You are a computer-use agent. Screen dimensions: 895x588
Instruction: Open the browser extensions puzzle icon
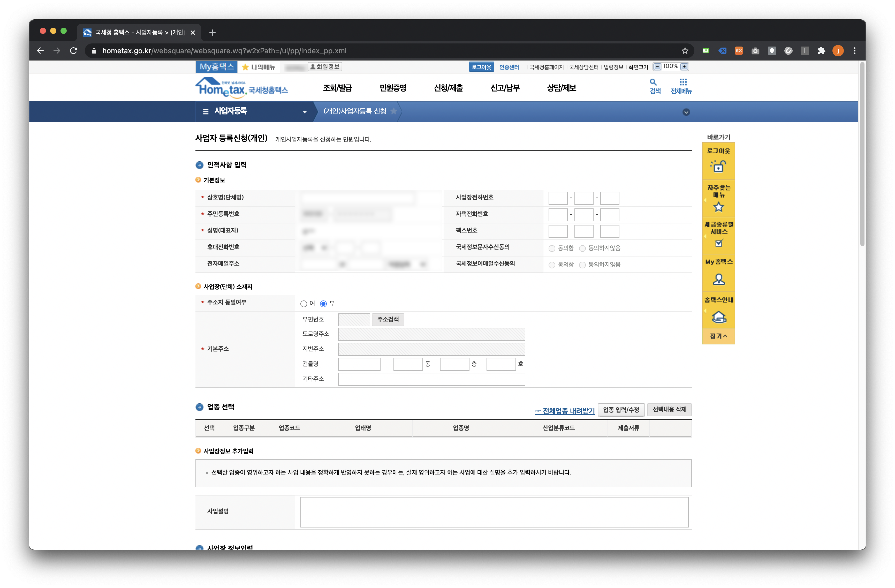point(821,51)
